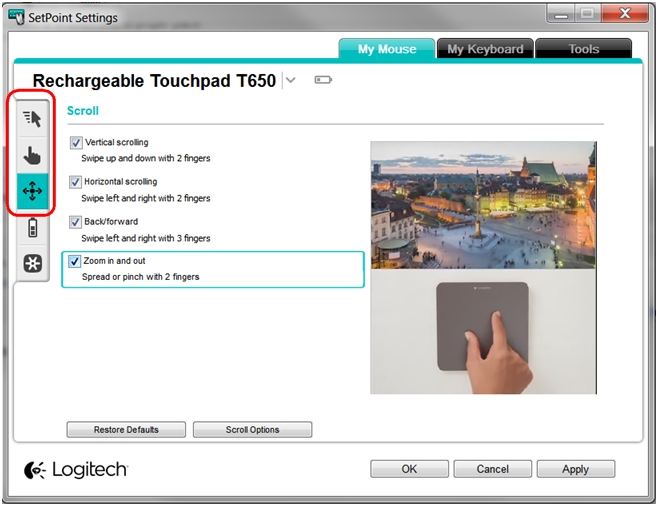Open the Tools tab
658x506 pixels.
tap(583, 49)
